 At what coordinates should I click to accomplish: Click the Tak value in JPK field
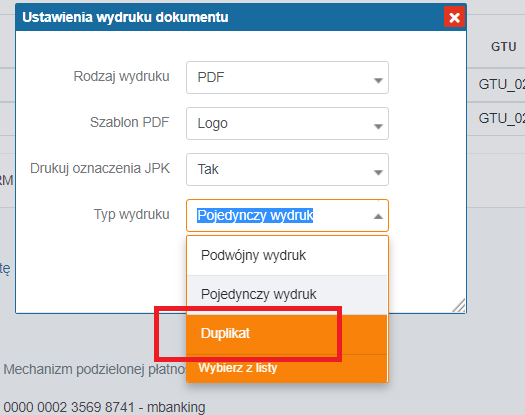(208, 169)
